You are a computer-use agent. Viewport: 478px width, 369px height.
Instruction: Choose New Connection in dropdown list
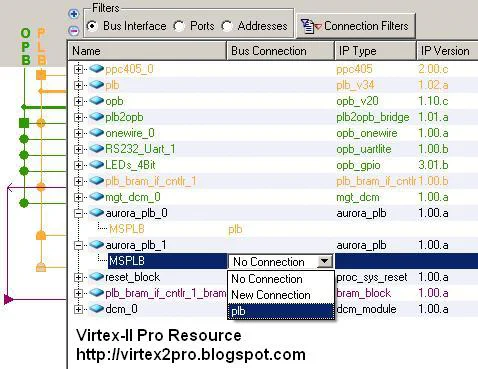281,295
